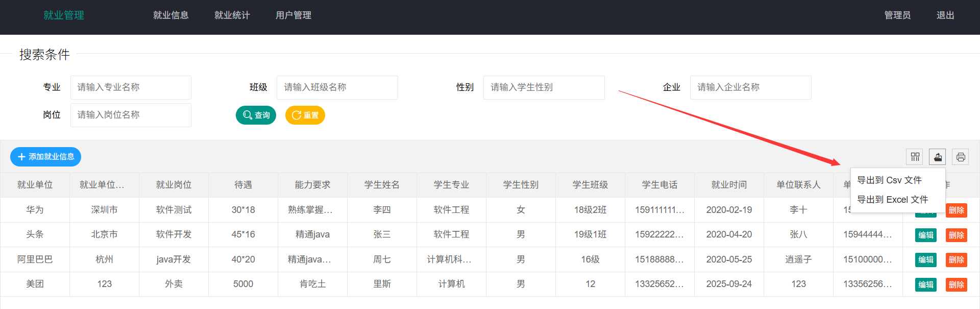Click contact 张八 cell
Screen dimensions: 980x309
coord(799,234)
